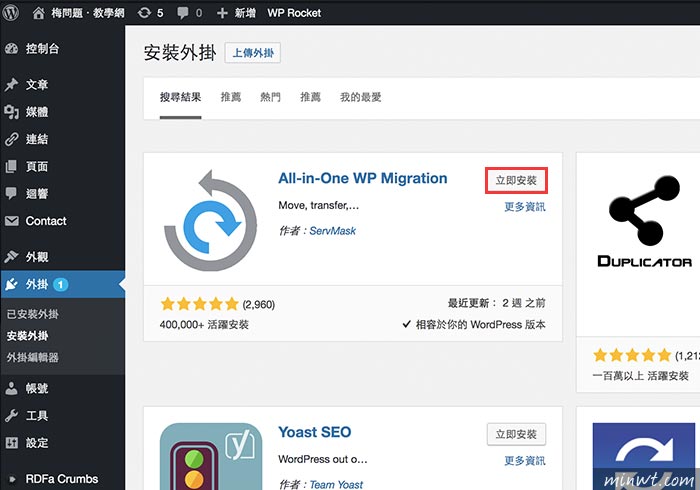700x490 pixels.
Task: Click the 帳號 user icon
Action: point(12,388)
